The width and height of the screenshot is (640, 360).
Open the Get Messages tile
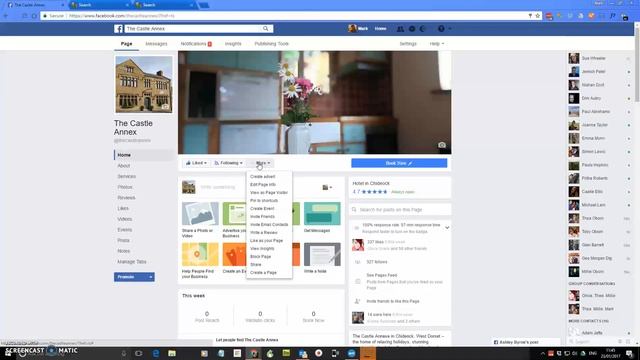click(322, 218)
